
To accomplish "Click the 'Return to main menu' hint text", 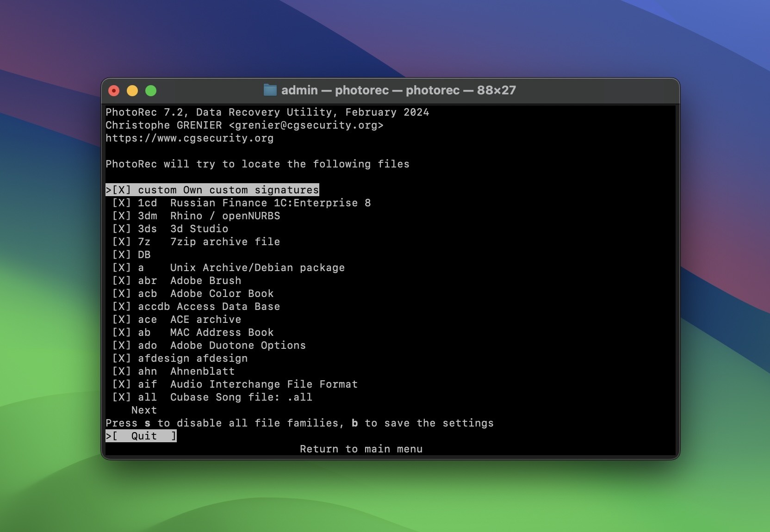I will pos(361,449).
